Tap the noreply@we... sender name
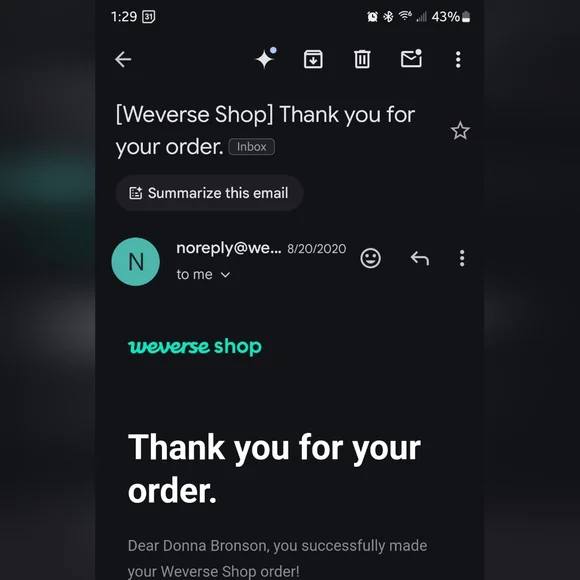This screenshot has height=580, width=580. (229, 248)
